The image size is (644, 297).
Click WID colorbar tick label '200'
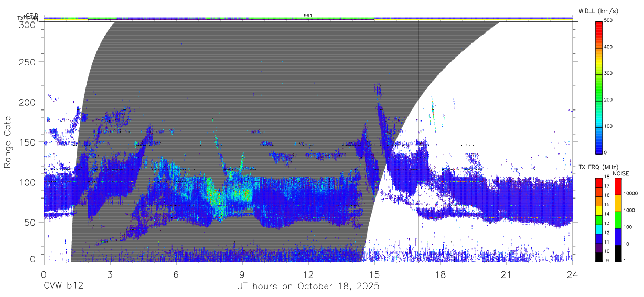pos(609,100)
